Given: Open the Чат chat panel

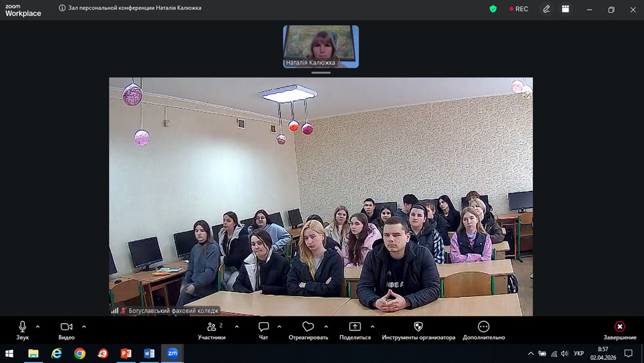Looking at the screenshot, I should (x=263, y=327).
